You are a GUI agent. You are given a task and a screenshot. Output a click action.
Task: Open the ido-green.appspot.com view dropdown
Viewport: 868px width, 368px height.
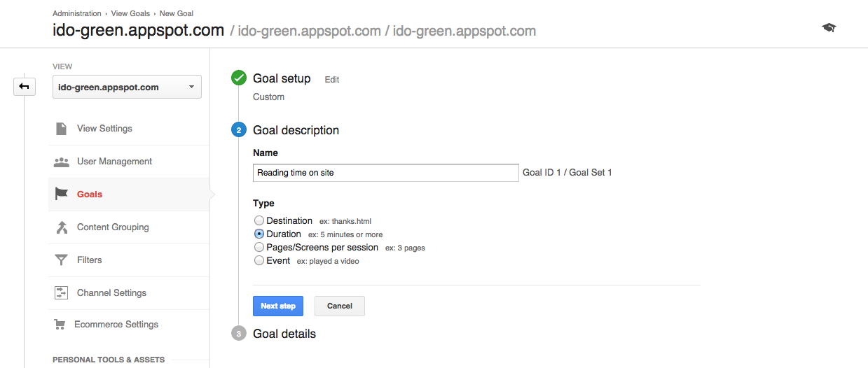click(x=127, y=87)
